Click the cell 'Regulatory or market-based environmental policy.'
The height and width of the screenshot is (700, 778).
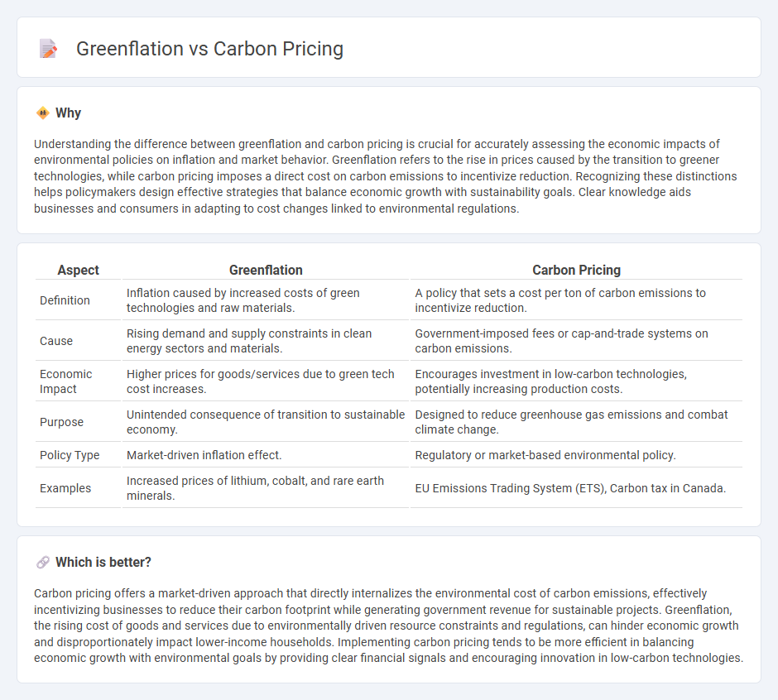[x=576, y=455]
